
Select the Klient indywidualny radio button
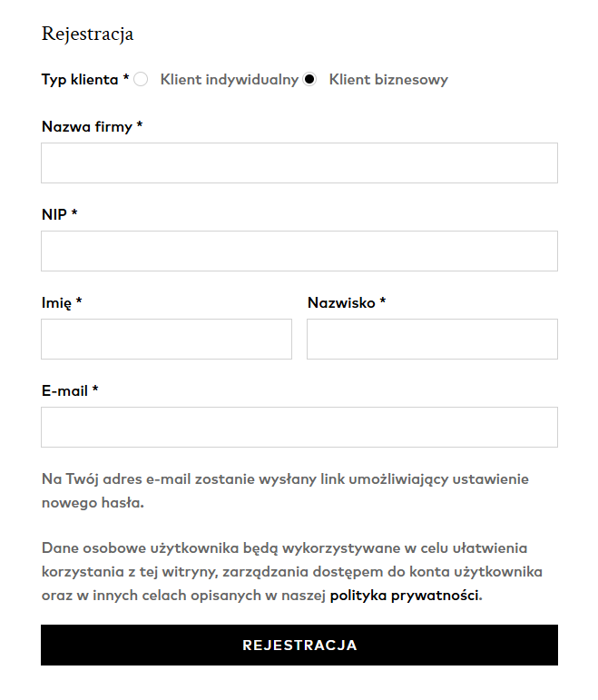[141, 79]
